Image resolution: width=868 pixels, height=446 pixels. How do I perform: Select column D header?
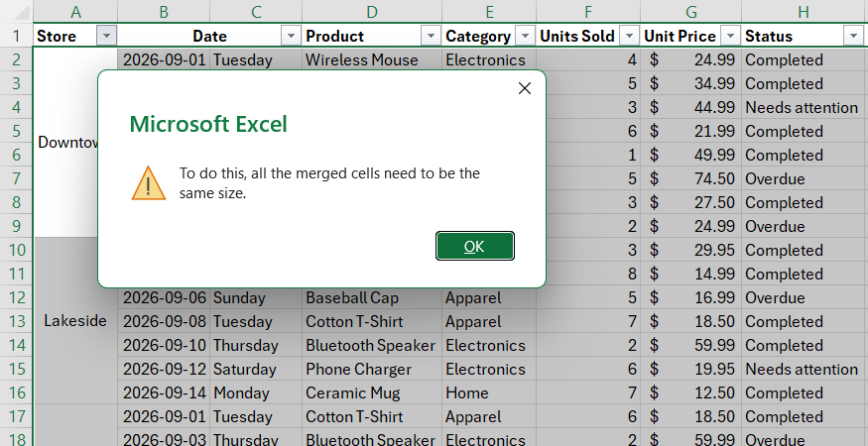coord(372,12)
